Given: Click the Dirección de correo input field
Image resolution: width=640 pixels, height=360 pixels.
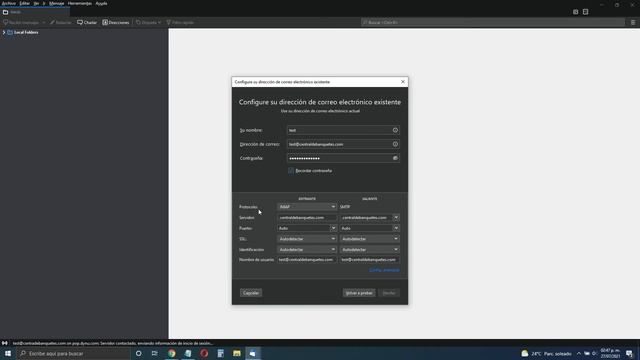Looking at the screenshot, I should [343, 144].
